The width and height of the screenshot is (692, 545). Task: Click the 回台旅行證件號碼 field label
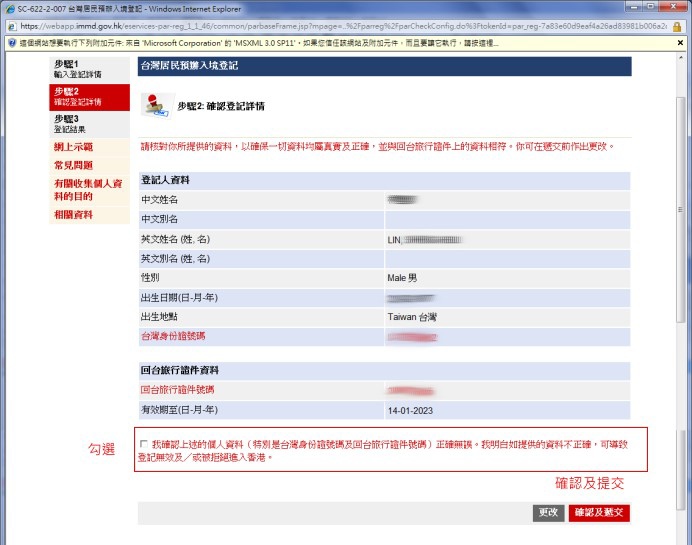pos(177,390)
